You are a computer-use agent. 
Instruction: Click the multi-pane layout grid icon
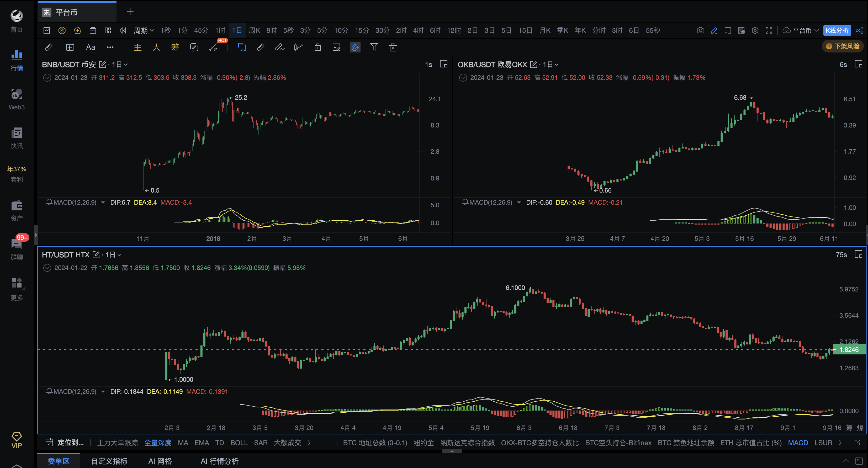108,30
